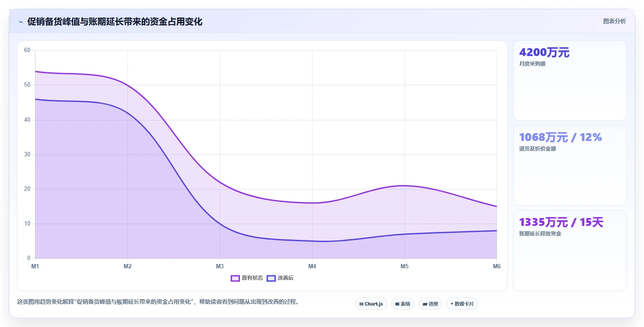Click the 50 y-axis value
Image resolution: width=644 pixels, height=327 pixels.
pos(27,85)
